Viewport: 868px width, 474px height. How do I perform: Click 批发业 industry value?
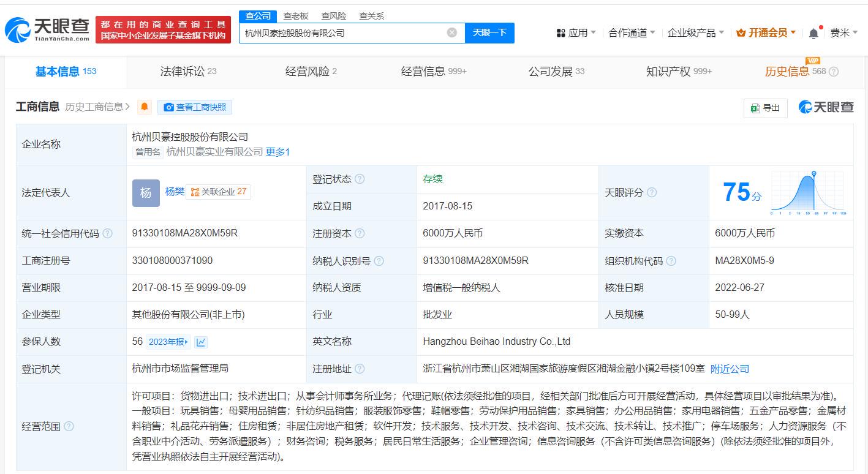(x=437, y=315)
